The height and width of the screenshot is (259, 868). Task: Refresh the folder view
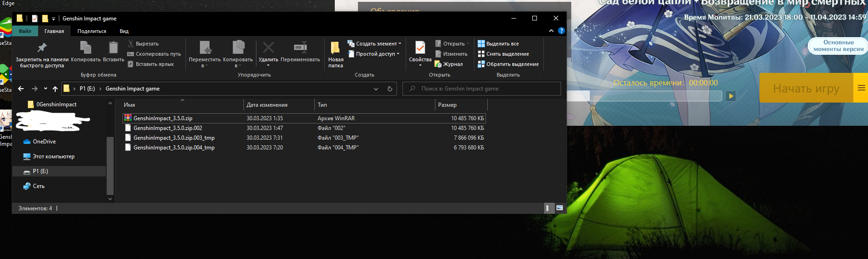point(390,89)
